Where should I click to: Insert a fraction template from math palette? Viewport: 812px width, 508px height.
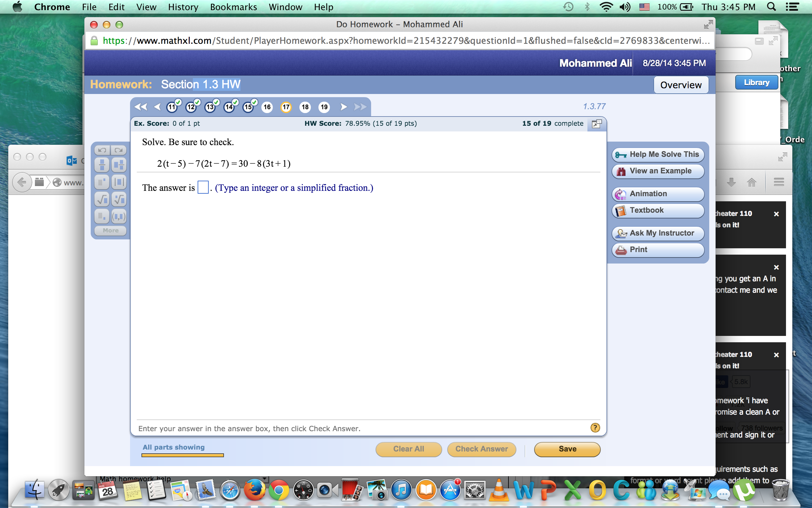(x=102, y=165)
